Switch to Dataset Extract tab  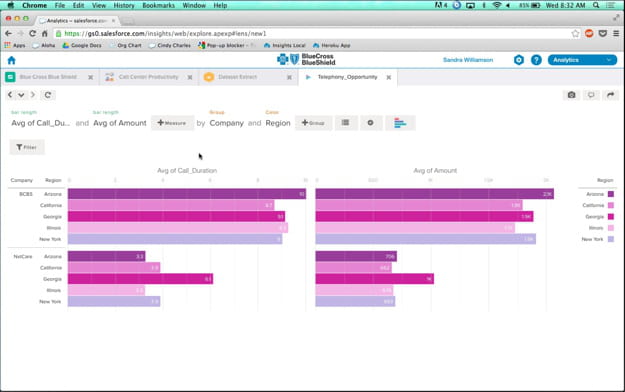click(237, 77)
